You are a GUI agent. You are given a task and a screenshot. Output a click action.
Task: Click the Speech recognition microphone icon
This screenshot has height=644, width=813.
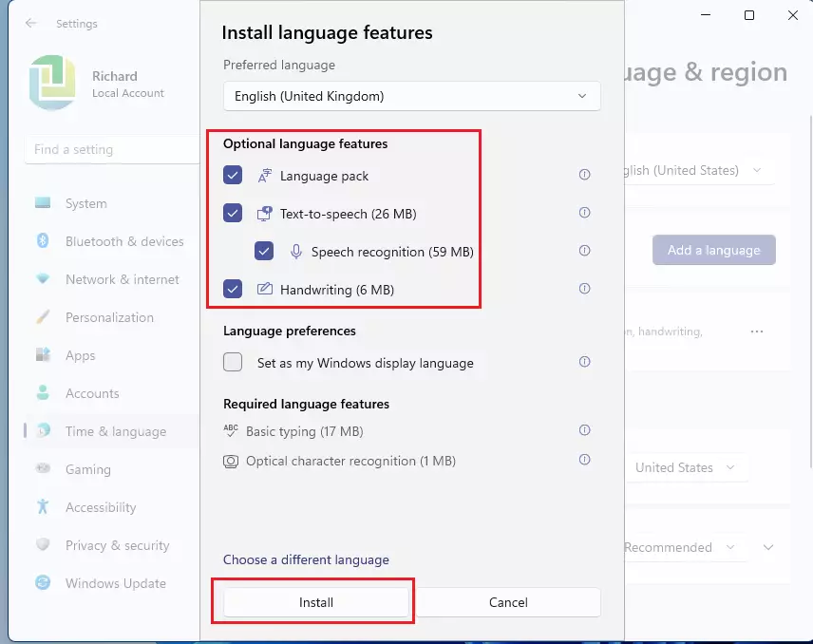(x=296, y=252)
